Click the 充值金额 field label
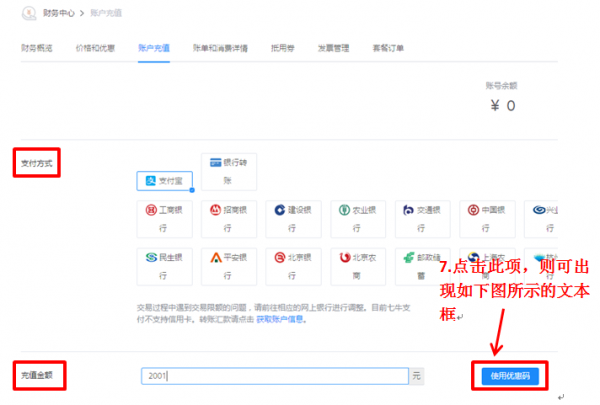Viewport: 600px width, 405px height. click(37, 375)
